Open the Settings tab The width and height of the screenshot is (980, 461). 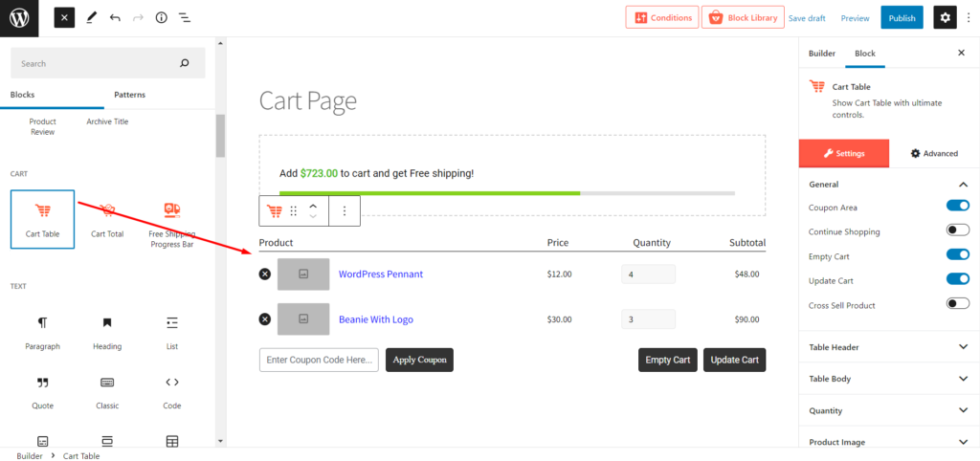click(x=844, y=153)
